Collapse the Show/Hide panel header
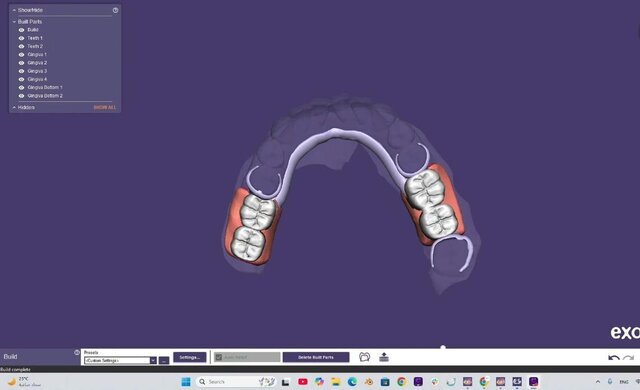This screenshot has width=640, height=390. coord(14,10)
